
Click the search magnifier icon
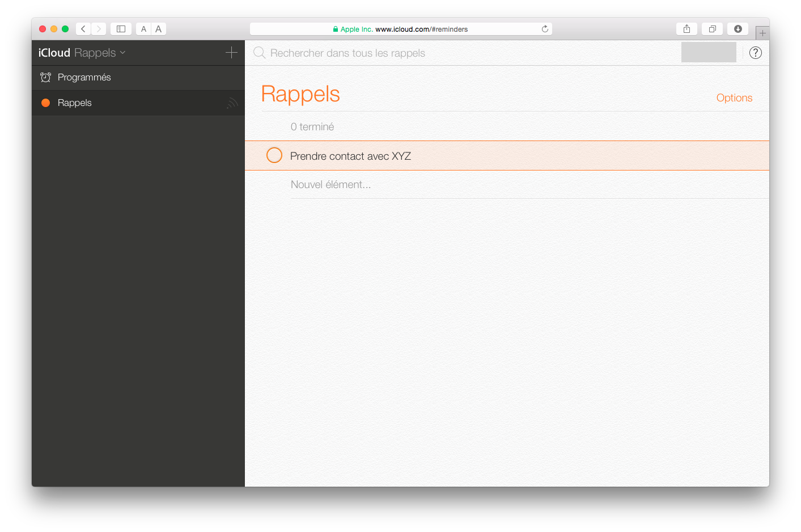(259, 53)
